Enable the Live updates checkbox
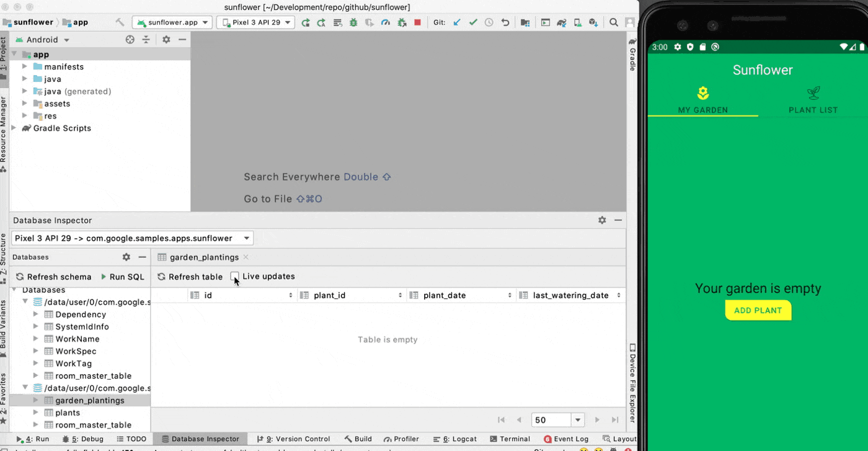Screen dimensions: 868x451 pos(235,277)
